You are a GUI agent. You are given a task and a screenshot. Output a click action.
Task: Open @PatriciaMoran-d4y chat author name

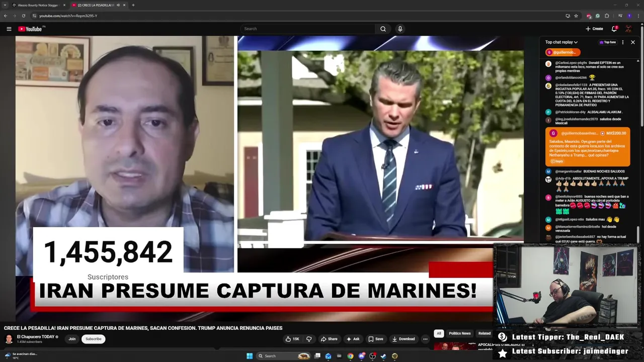coord(570,112)
